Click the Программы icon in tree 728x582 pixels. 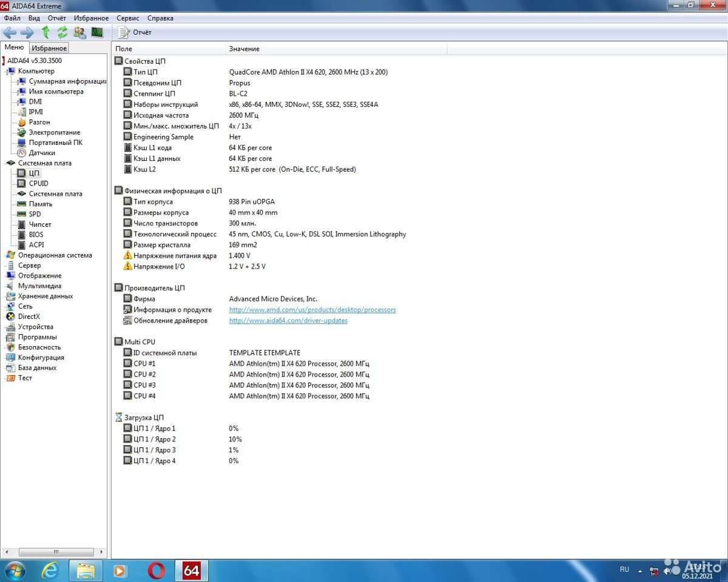[11, 337]
